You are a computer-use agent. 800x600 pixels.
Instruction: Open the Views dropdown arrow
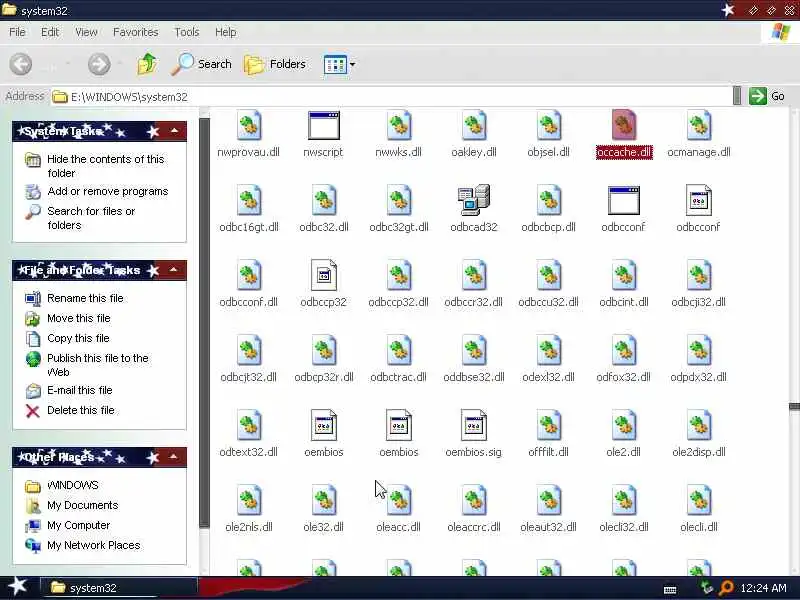coord(352,65)
